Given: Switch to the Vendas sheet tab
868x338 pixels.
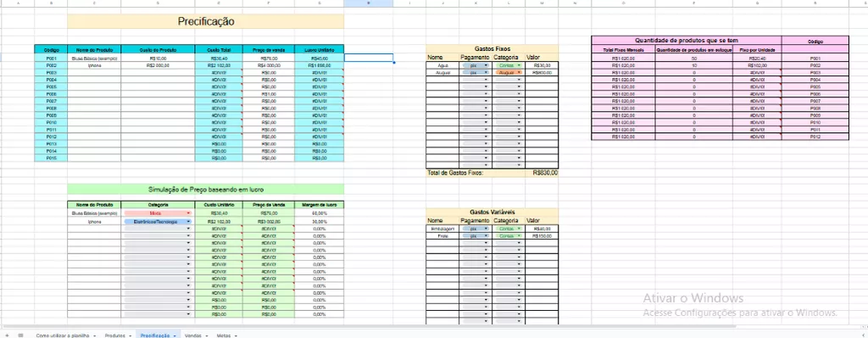Looking at the screenshot, I should pos(192,335).
